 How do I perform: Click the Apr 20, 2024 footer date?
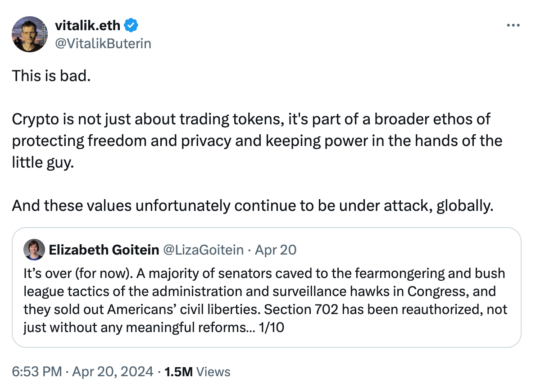112,372
